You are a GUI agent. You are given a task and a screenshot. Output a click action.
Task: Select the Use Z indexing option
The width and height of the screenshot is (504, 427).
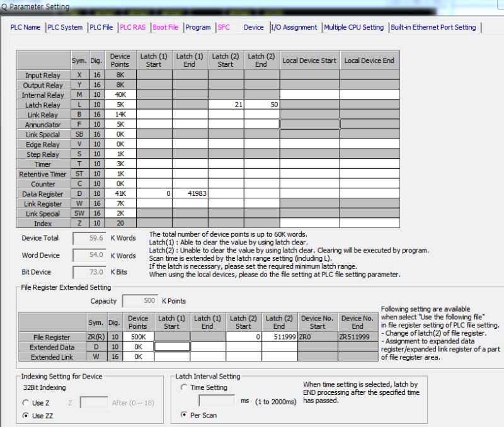26,402
